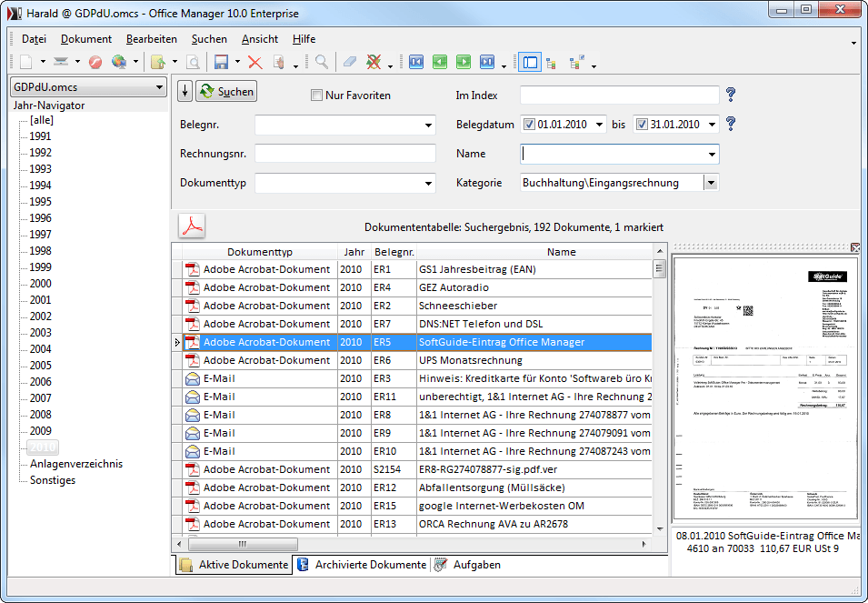Click the vertical scrollbar thumb of the table
The width and height of the screenshot is (868, 603).
click(x=659, y=269)
